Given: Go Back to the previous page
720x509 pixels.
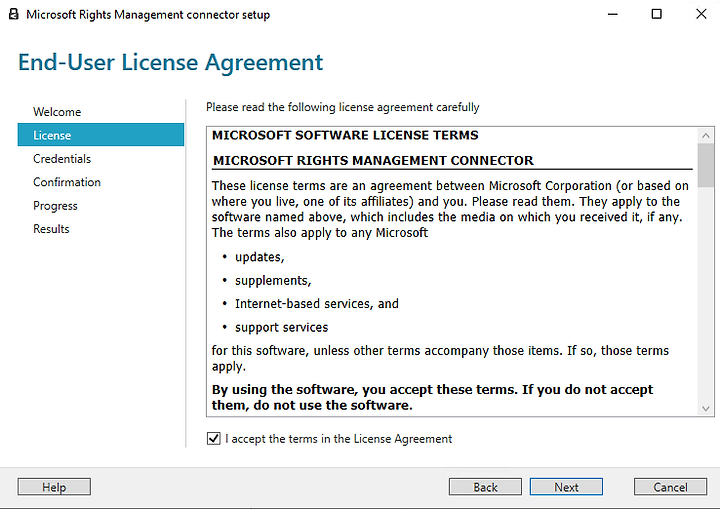Looking at the screenshot, I should [485, 487].
